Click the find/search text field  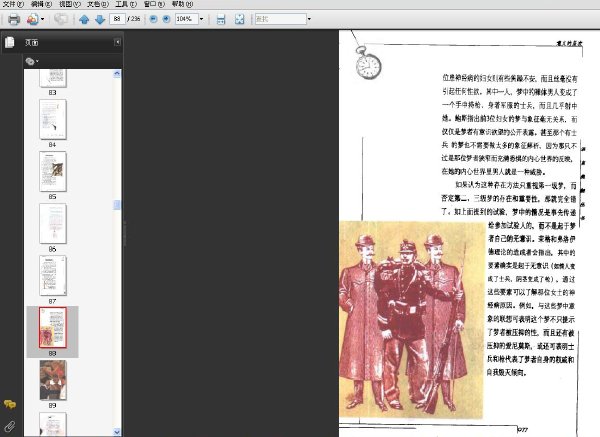280,19
